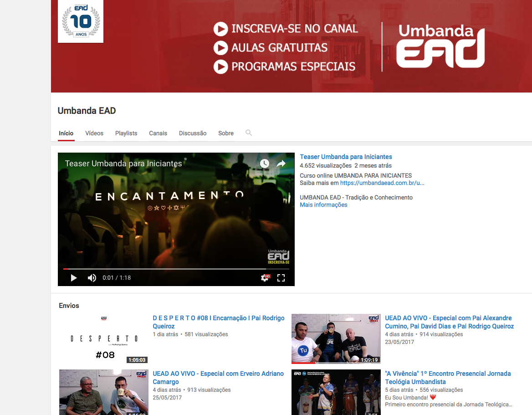Open the "A Vivência" drummers video thumbnail

336,392
